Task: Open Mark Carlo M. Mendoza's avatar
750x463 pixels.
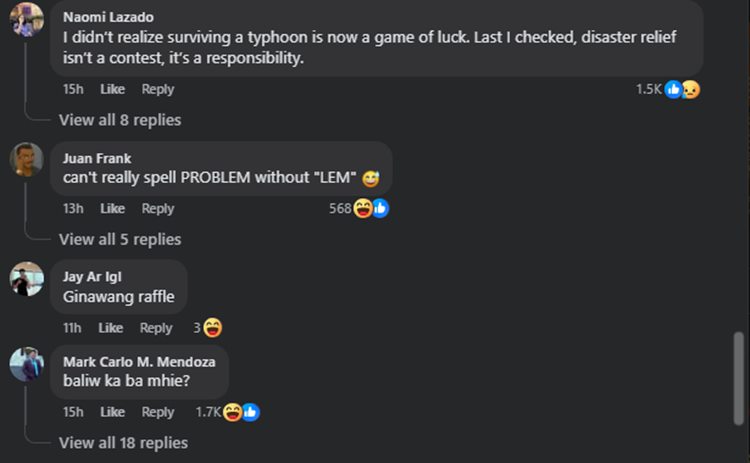Action: [27, 364]
